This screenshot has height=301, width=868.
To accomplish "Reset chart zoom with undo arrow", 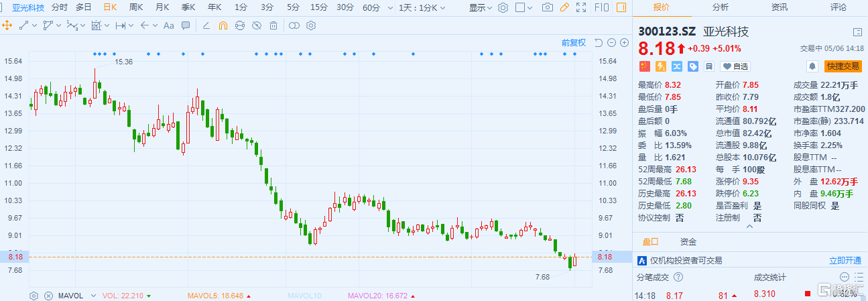I will 599,42.
